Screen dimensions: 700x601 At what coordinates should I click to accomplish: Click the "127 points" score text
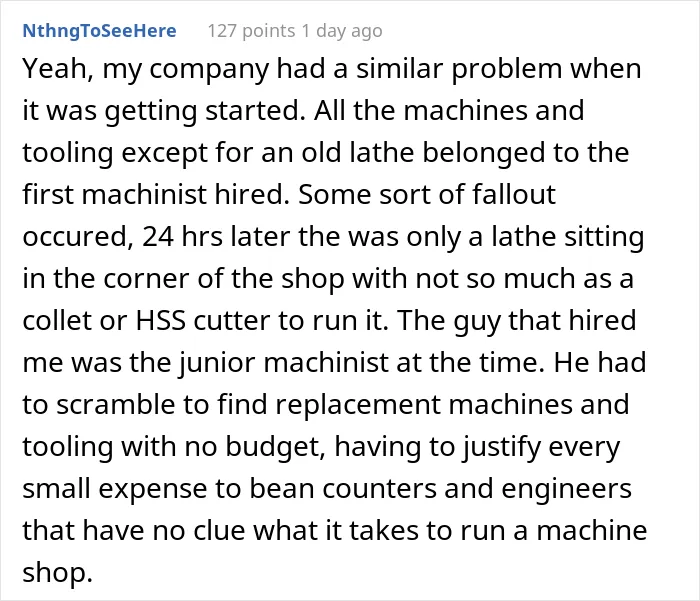pyautogui.click(x=251, y=31)
